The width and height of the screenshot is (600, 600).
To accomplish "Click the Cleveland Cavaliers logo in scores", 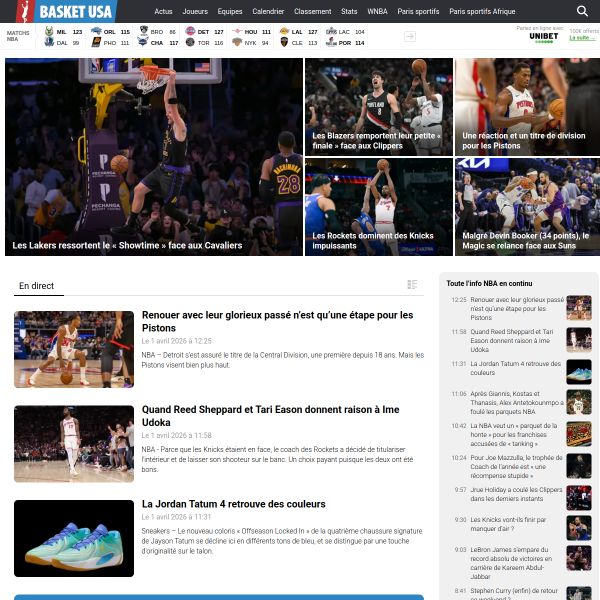I will point(284,42).
